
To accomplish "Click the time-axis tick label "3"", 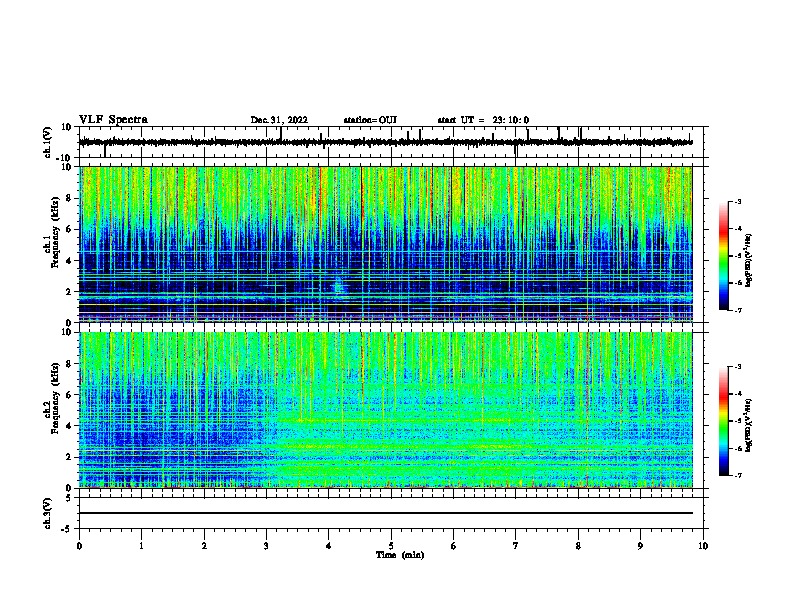I will coord(266,546).
